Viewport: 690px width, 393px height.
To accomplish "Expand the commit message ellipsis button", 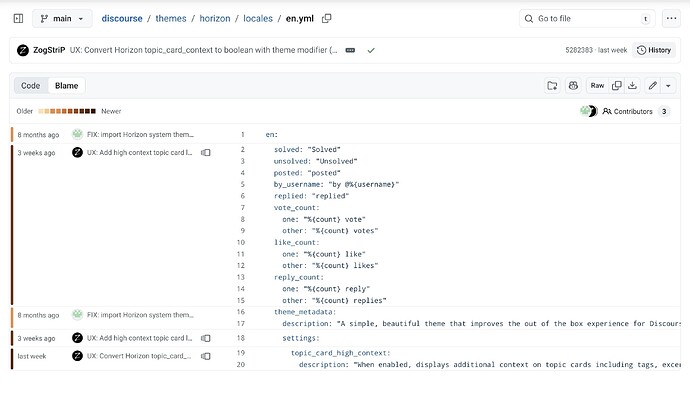I will click(350, 50).
